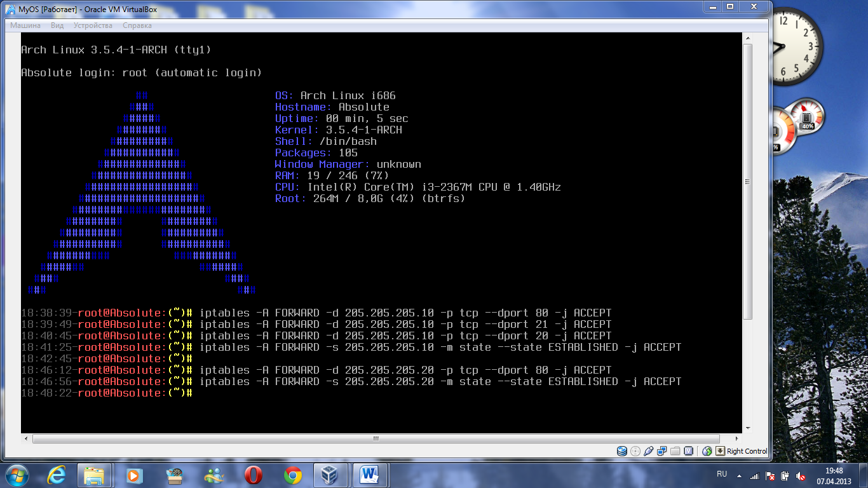The width and height of the screenshot is (868, 488).
Task: Click the empty prompt at 18:42:45
Action: pos(107,358)
